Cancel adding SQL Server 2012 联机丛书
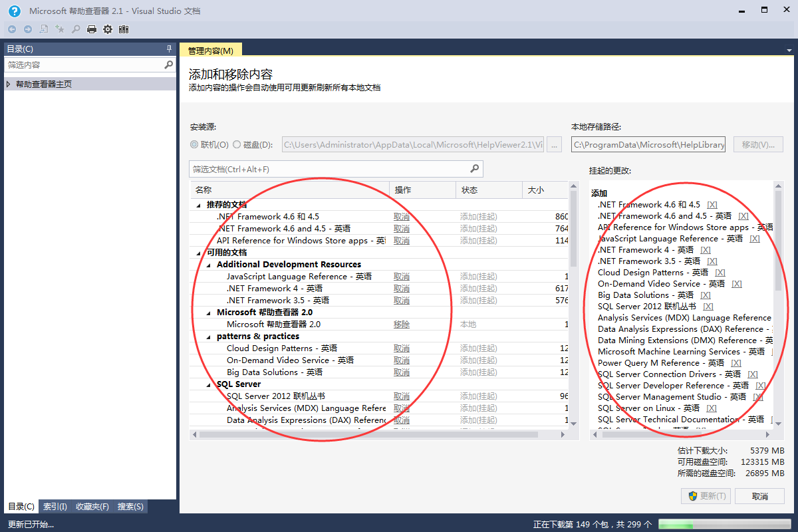Screen dimensions: 798x532 point(402,396)
